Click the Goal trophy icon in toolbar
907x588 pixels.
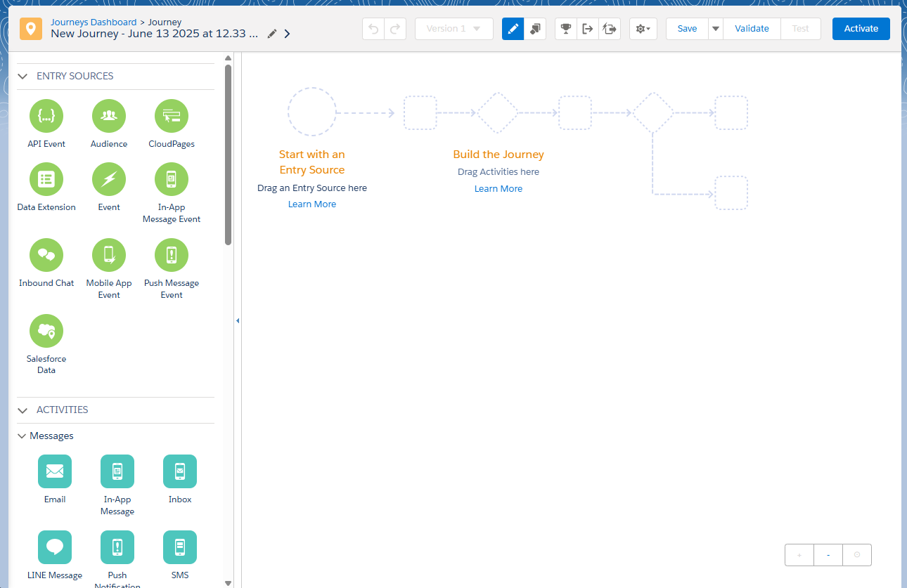pos(565,29)
